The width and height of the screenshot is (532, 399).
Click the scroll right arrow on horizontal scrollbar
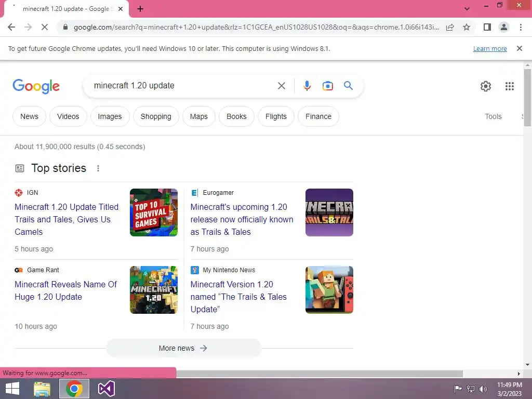click(519, 374)
